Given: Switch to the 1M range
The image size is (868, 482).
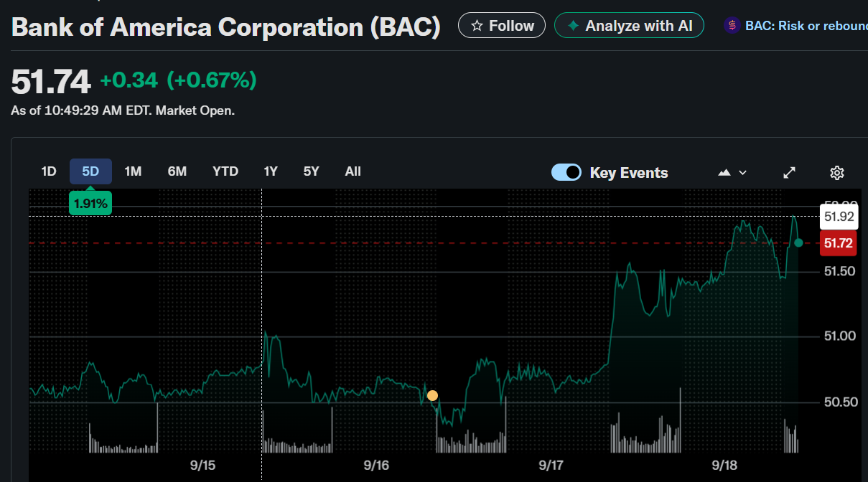Looking at the screenshot, I should (x=133, y=171).
